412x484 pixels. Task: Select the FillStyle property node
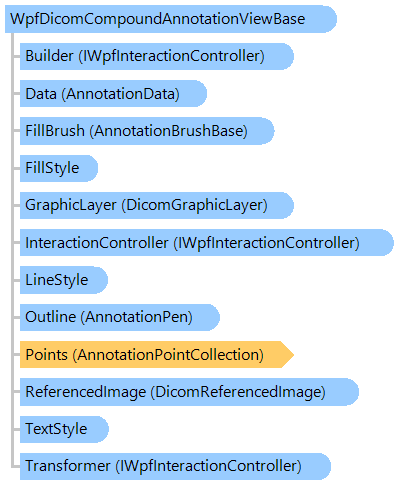point(59,168)
